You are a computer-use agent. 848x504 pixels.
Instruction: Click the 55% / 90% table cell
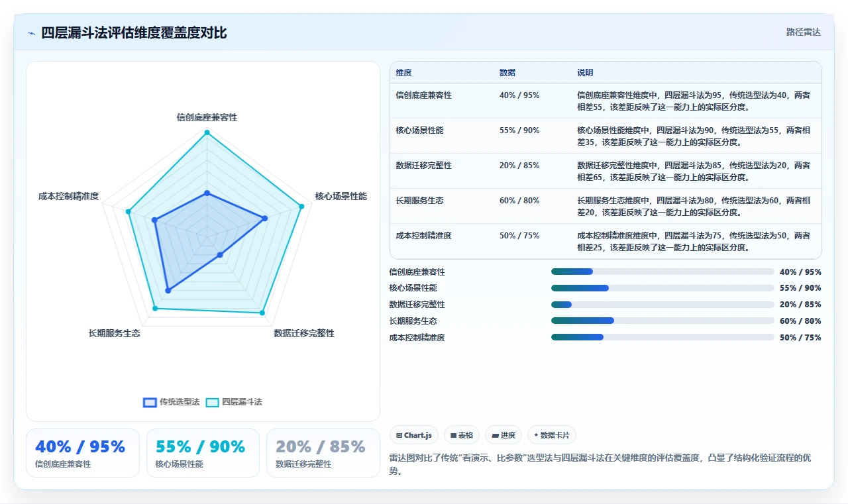(x=519, y=130)
